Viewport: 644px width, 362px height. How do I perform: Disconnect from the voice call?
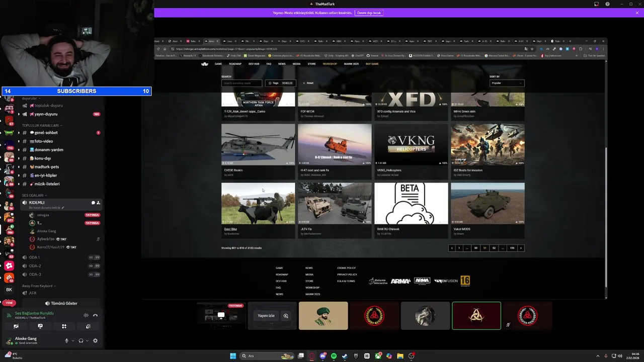click(95, 315)
